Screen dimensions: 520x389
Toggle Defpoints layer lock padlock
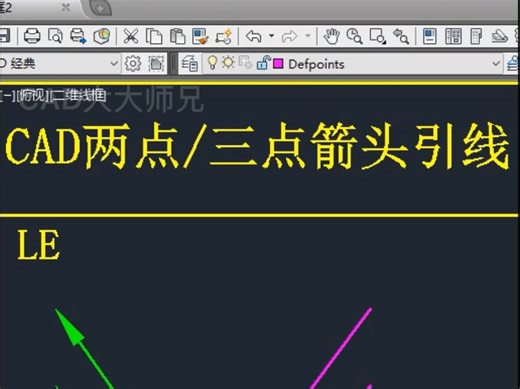tap(263, 62)
